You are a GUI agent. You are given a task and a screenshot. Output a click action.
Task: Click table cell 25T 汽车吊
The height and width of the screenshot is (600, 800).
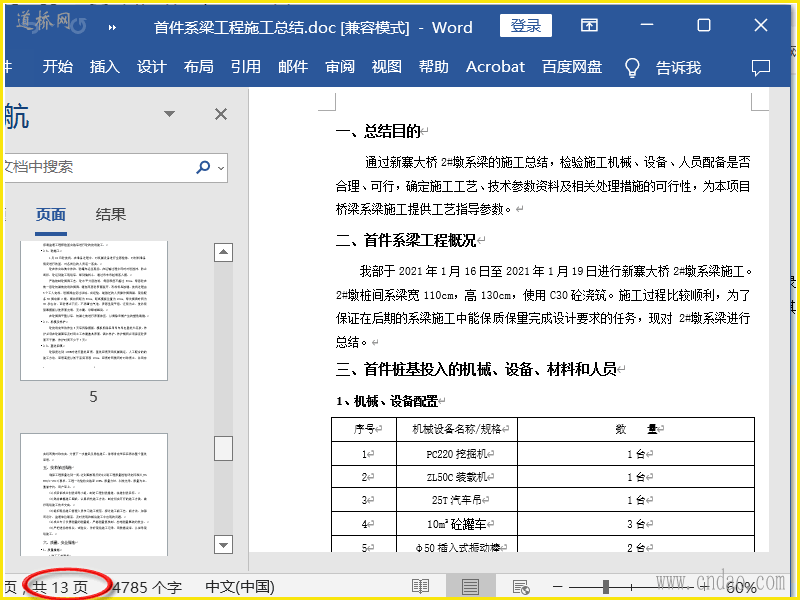(x=457, y=500)
